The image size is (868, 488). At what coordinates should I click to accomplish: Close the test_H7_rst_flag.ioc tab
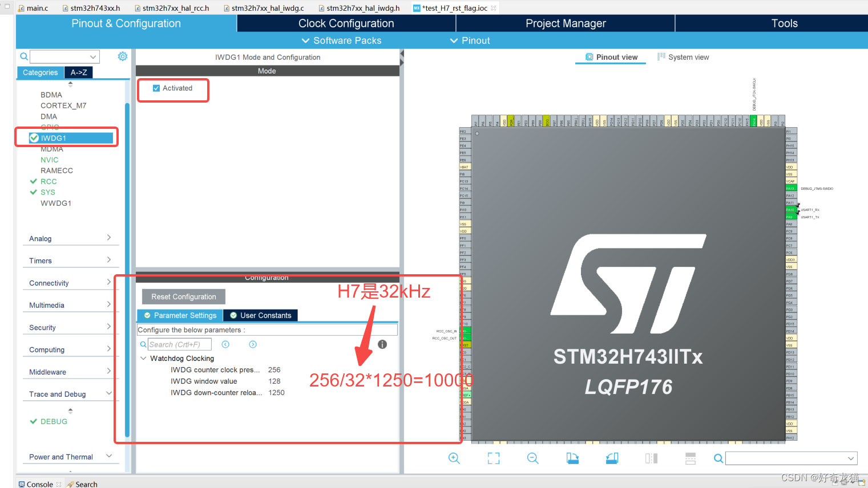tap(493, 8)
